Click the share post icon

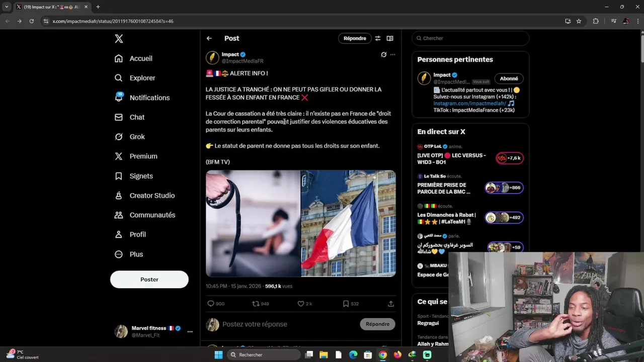(x=391, y=304)
